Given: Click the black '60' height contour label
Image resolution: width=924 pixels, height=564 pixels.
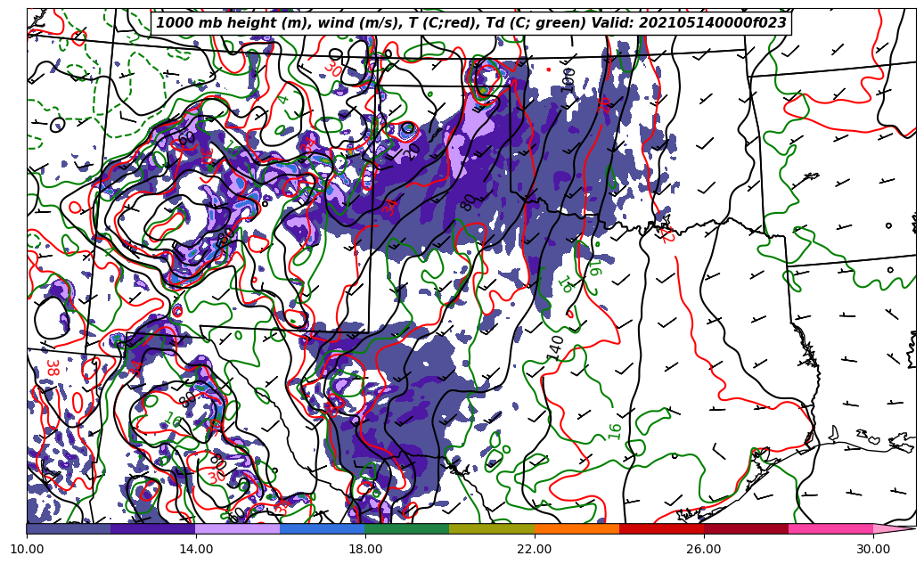Looking at the screenshot, I should [x=186, y=140].
